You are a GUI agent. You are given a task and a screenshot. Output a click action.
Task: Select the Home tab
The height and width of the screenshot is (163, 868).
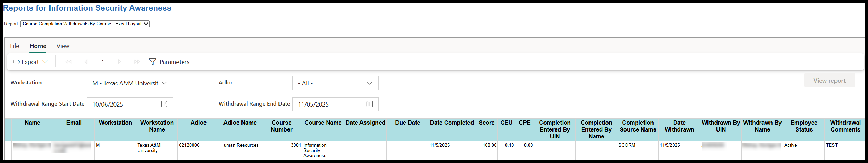coord(38,46)
